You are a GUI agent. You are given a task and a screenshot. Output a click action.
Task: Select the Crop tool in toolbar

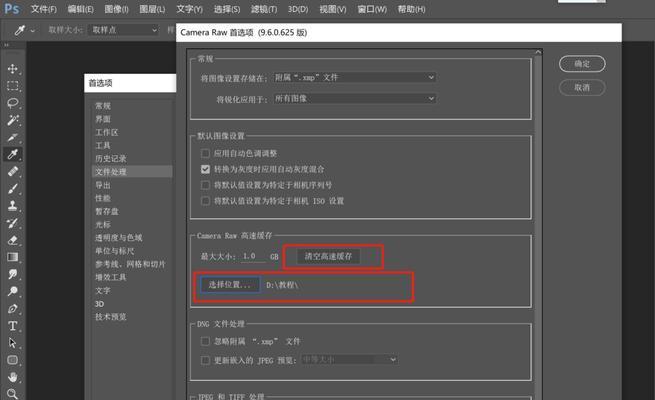click(x=13, y=137)
